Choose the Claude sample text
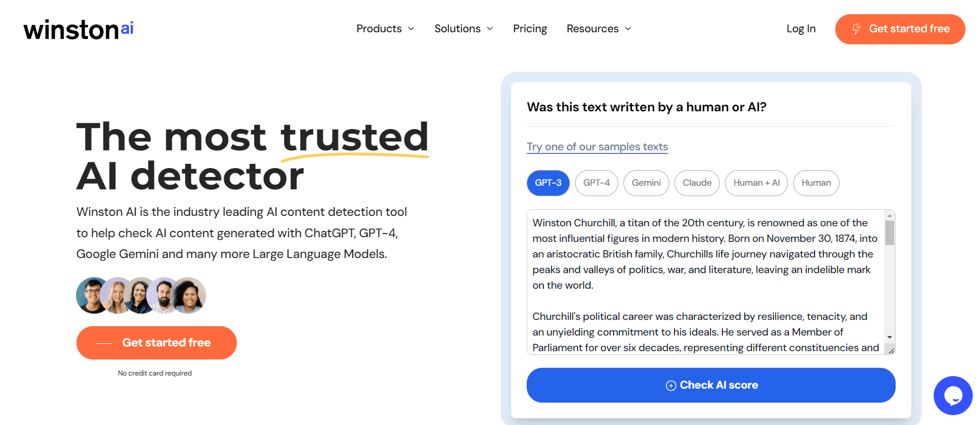Image resolution: width=980 pixels, height=425 pixels. (x=697, y=183)
